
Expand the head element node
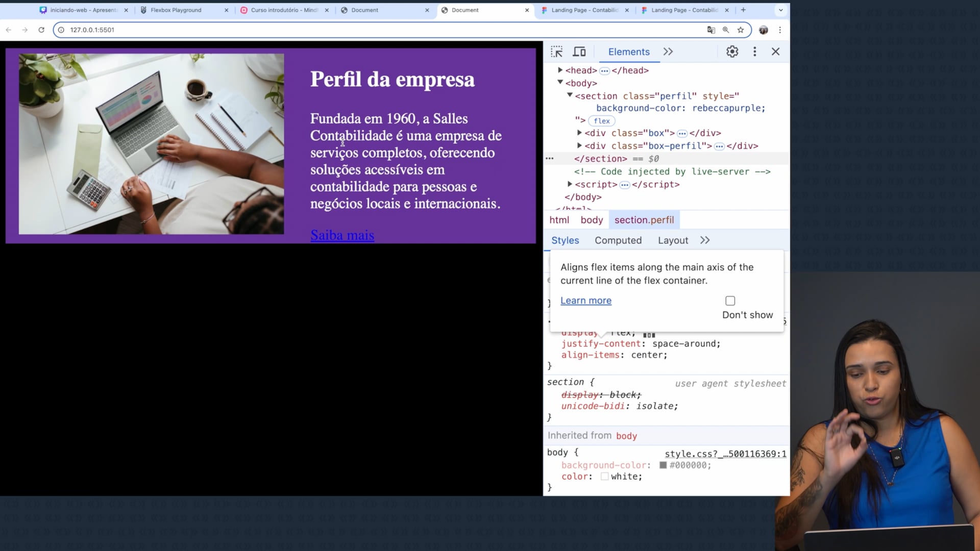(560, 70)
